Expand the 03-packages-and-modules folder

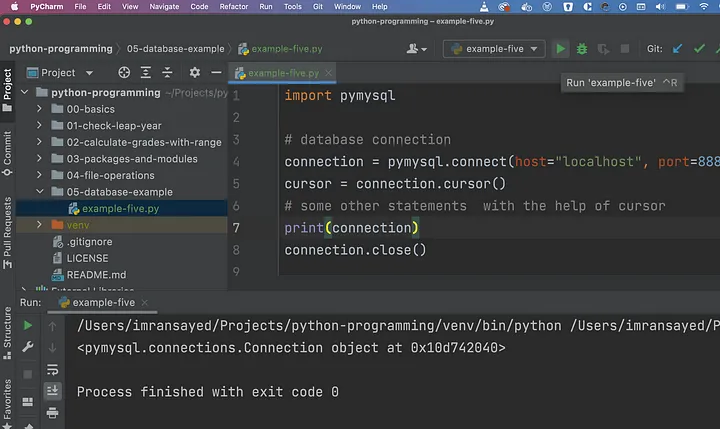coord(39,158)
